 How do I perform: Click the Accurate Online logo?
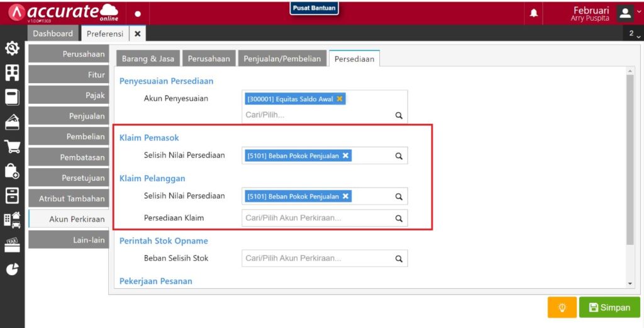tap(64, 13)
